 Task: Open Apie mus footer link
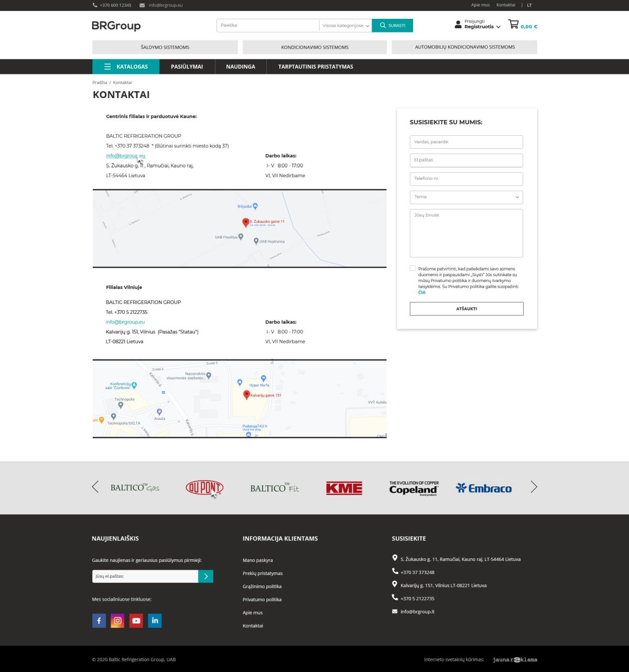[253, 613]
